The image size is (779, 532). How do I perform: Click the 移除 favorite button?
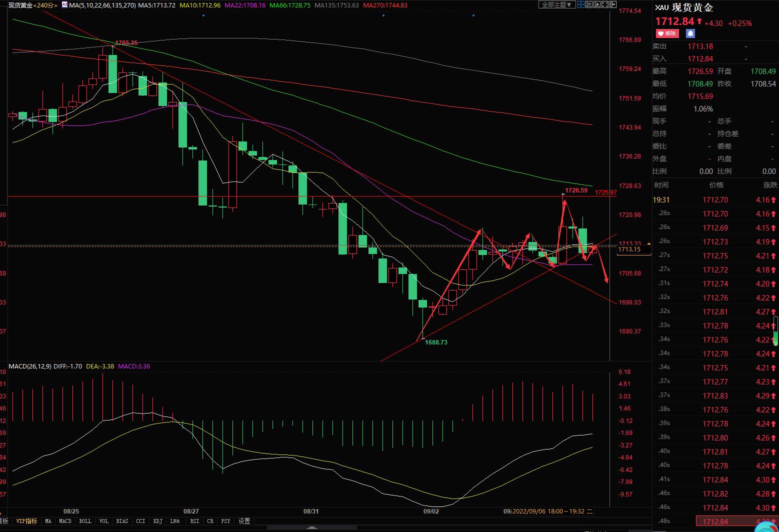667,33
